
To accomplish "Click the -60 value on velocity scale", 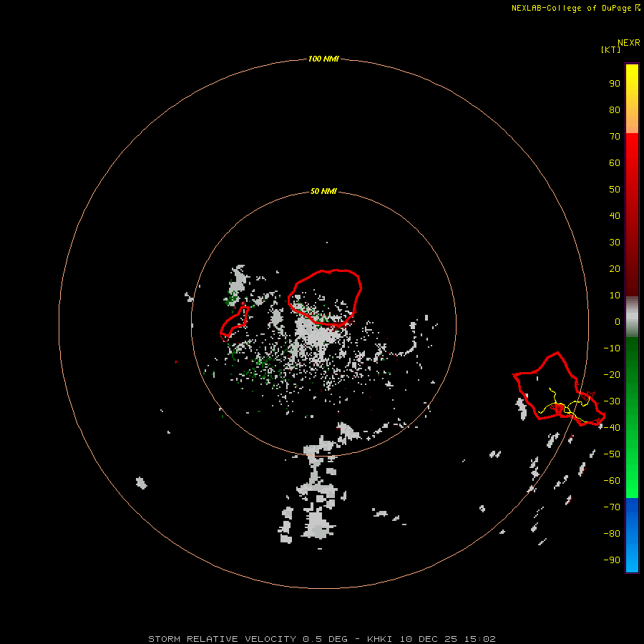I will pos(612,481).
